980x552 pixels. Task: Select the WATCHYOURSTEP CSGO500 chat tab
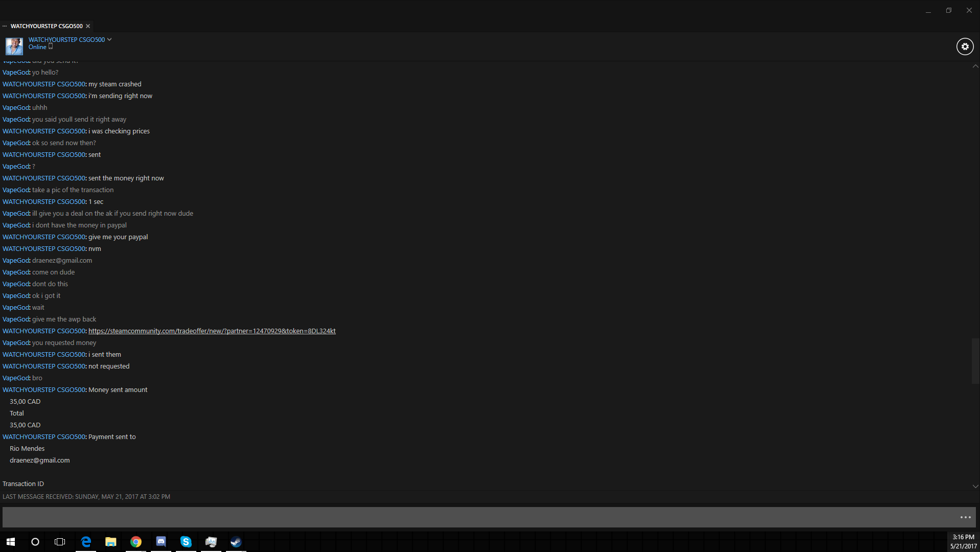(47, 26)
